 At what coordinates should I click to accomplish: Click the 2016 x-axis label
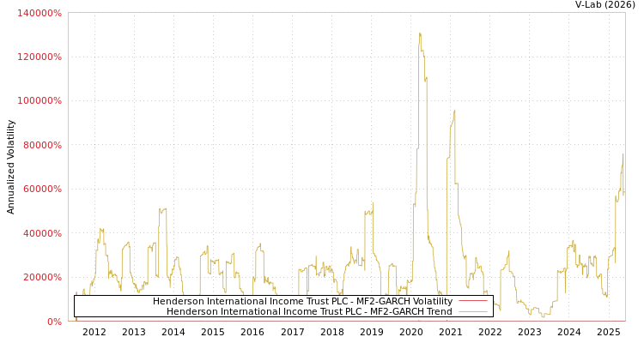pos(252,332)
